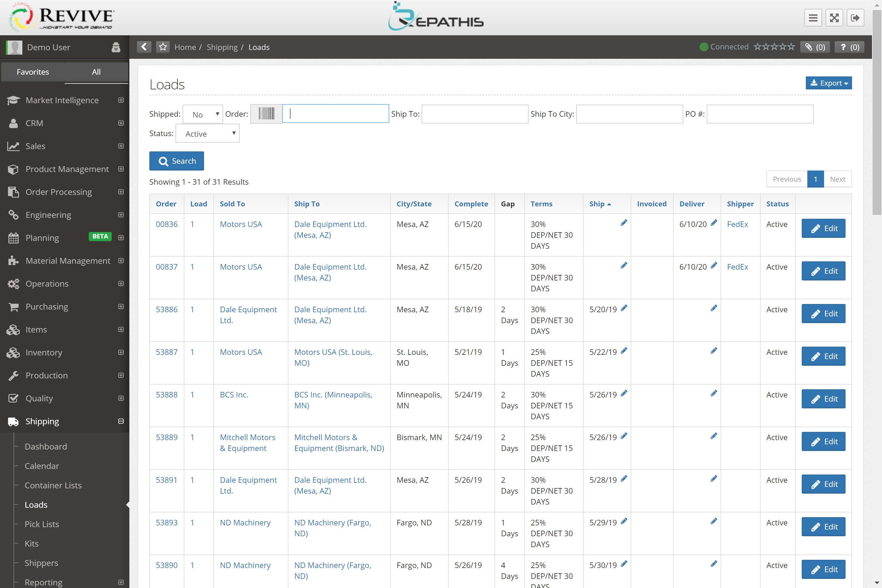Open the Shipped dropdown showing No

coord(203,114)
